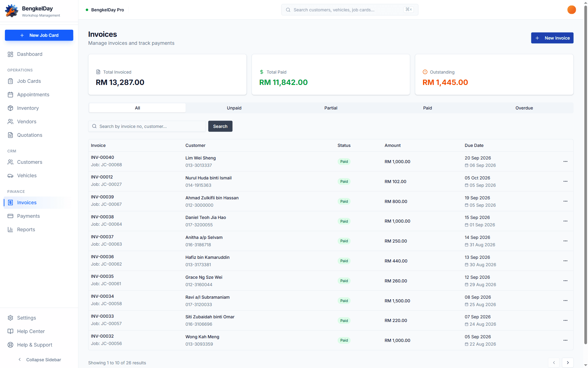Viewport: 588px width, 368px height.
Task: Open actions menu for INV-00039
Action: [x=565, y=201]
